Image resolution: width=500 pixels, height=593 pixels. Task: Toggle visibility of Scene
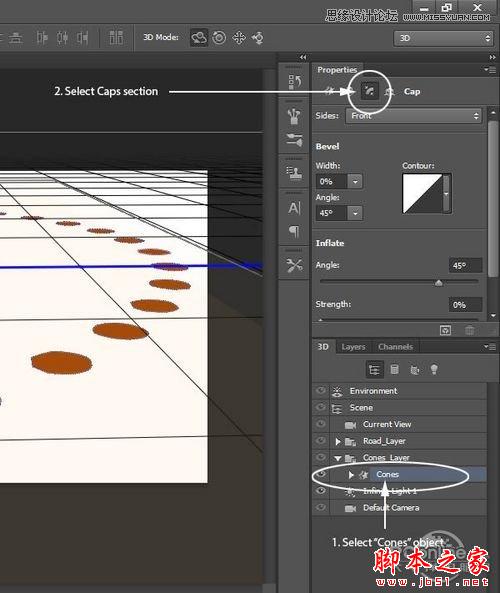click(x=321, y=407)
